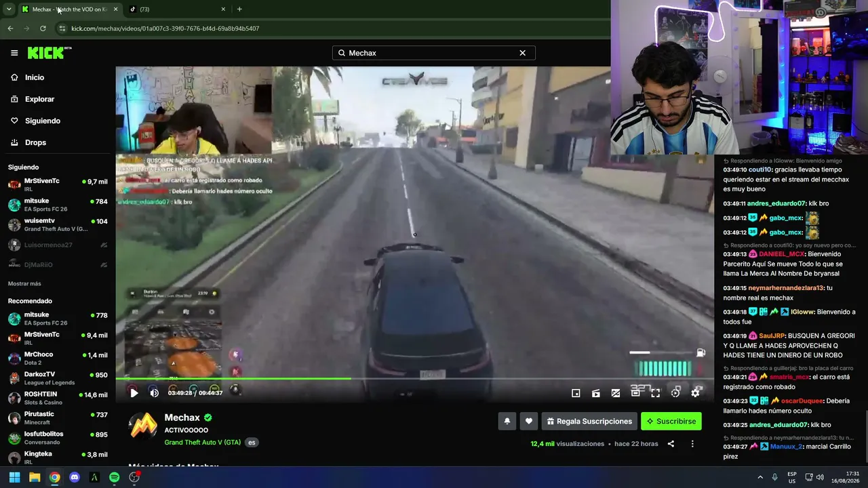Open wuisemtv channel in sidebar

[58, 224]
